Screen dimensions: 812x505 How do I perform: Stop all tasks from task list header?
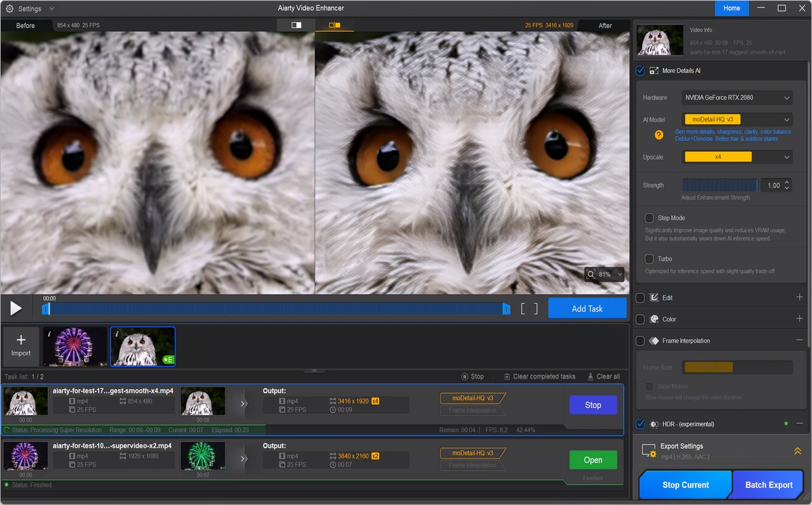tap(472, 376)
